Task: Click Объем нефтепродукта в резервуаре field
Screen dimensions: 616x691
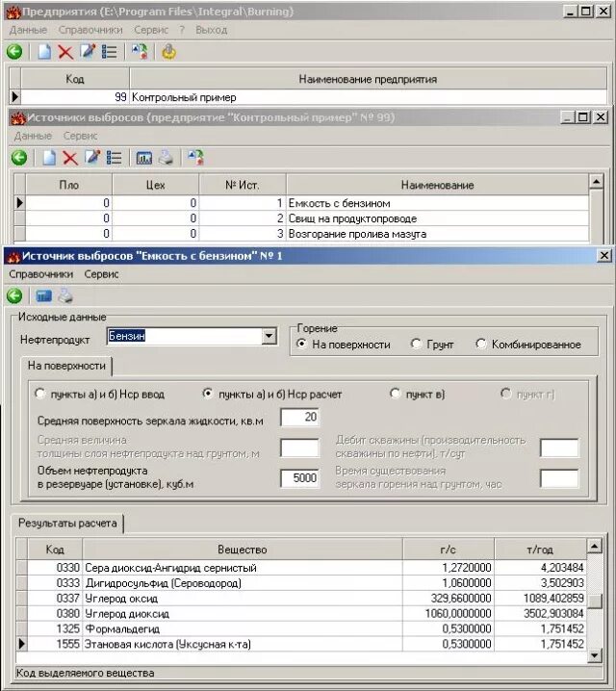Action: click(299, 478)
